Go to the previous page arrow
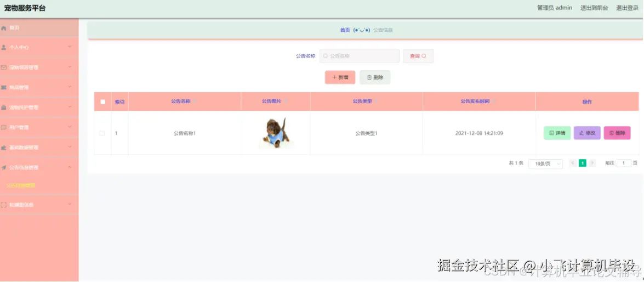 click(x=573, y=163)
